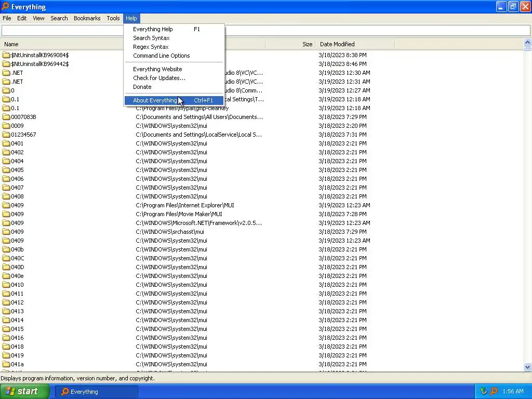Select the Donate menu entry
This screenshot has width=532, height=399.
pos(174,87)
